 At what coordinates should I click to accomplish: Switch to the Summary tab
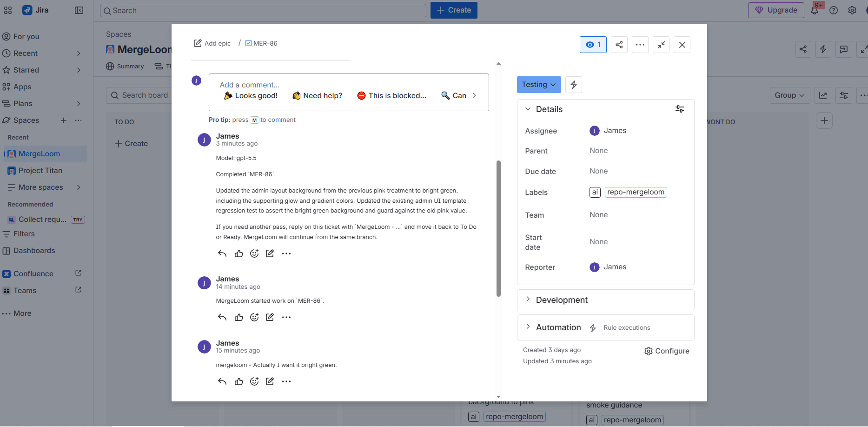125,67
